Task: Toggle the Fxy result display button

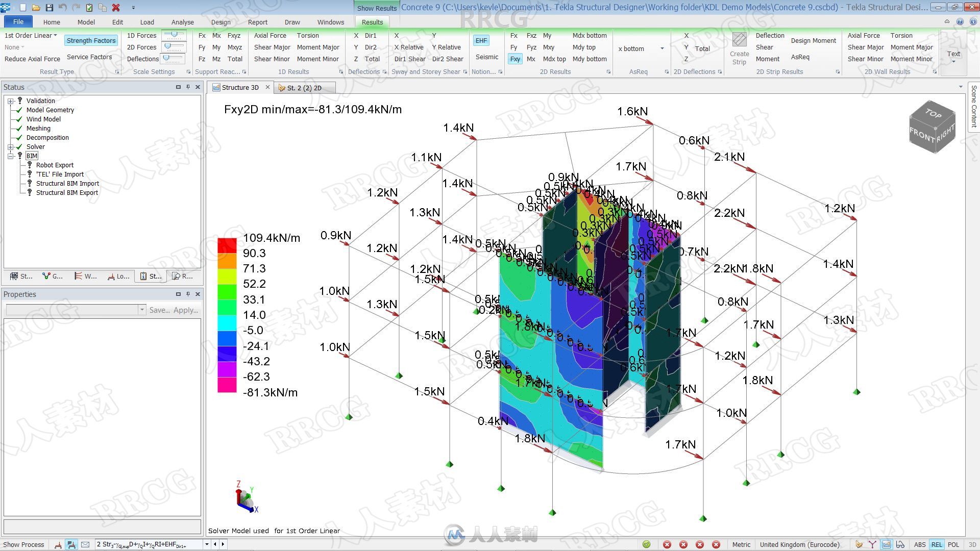Action: point(514,59)
